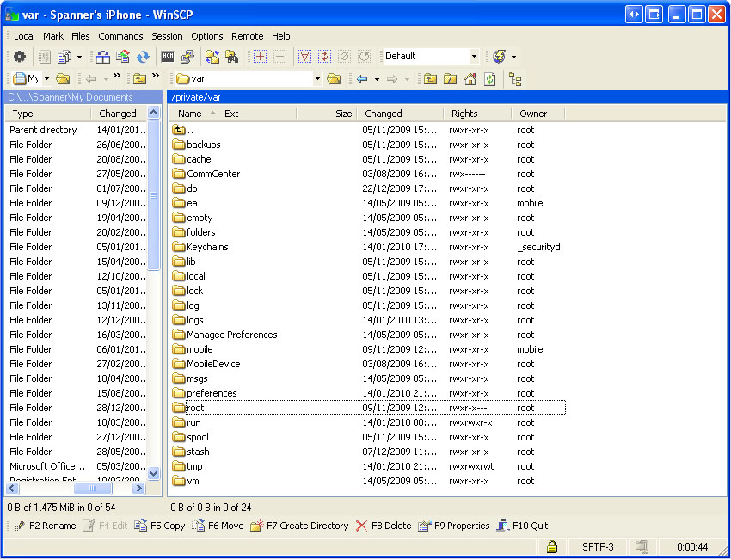
Task: Open the Files menu
Action: pyautogui.click(x=80, y=36)
